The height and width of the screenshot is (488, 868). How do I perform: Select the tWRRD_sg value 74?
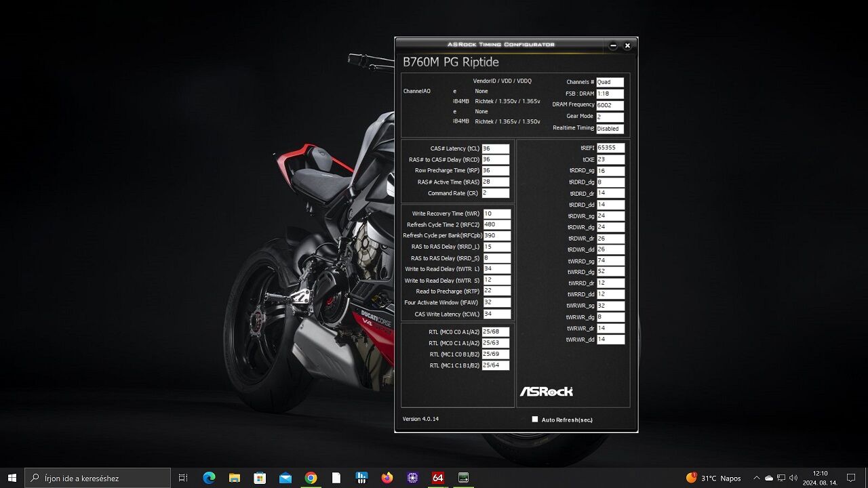click(611, 261)
